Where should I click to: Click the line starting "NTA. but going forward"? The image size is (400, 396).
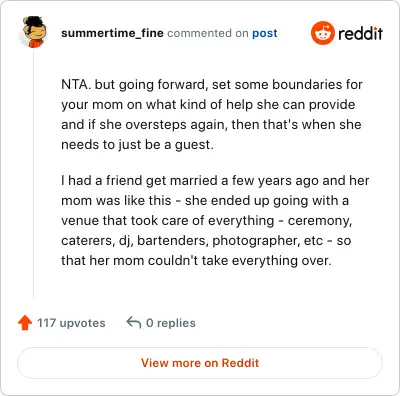click(x=212, y=84)
